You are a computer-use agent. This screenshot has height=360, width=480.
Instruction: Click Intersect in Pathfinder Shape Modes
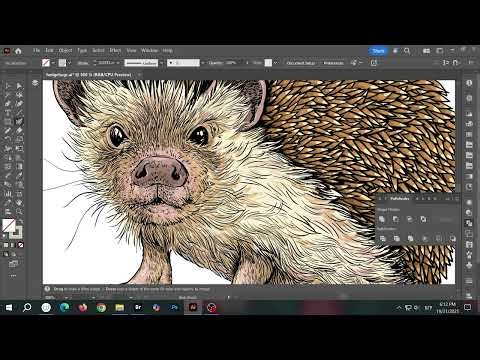[409, 219]
